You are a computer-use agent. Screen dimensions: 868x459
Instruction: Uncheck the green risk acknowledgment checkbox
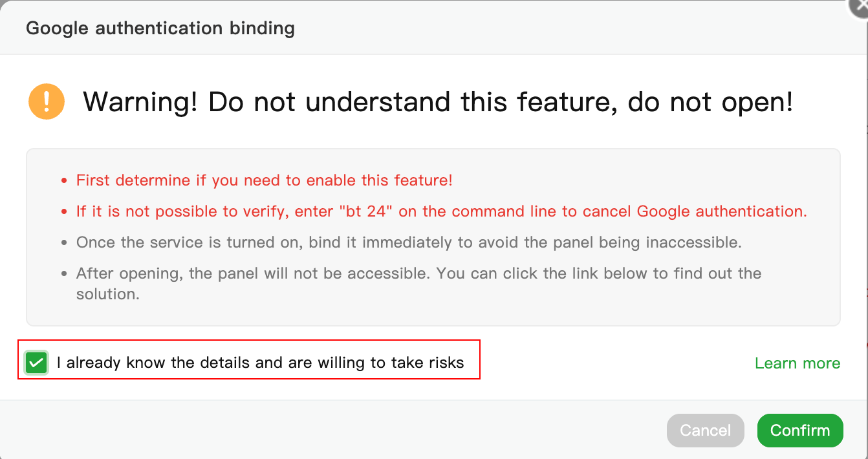coord(36,363)
